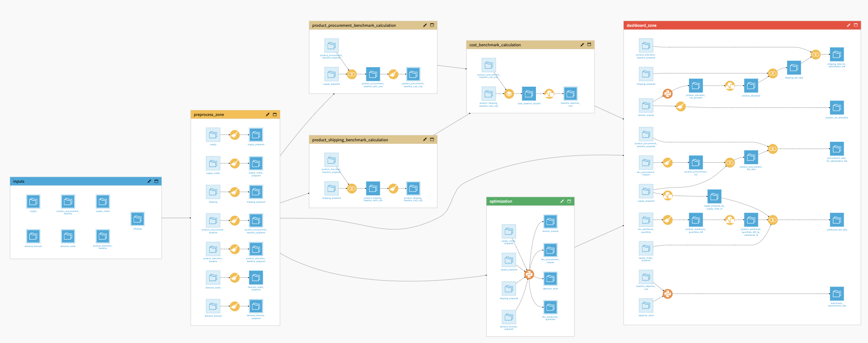
Task: Select the demand_forecast dataset in the inputs zone
Action: point(33,236)
